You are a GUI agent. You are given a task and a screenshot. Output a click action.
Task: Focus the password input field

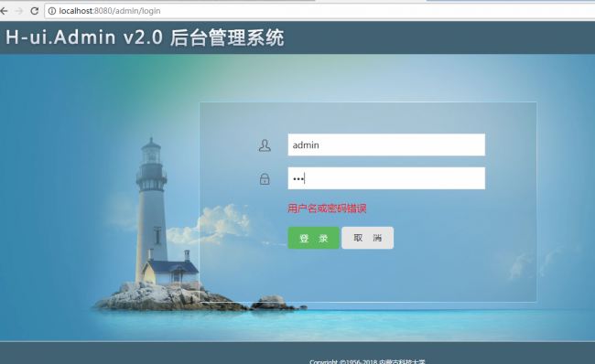point(386,178)
